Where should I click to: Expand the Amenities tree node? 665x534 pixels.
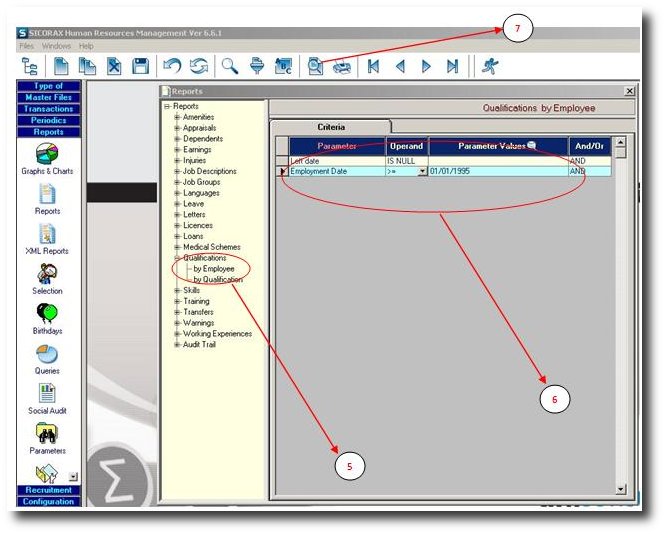(x=177, y=117)
